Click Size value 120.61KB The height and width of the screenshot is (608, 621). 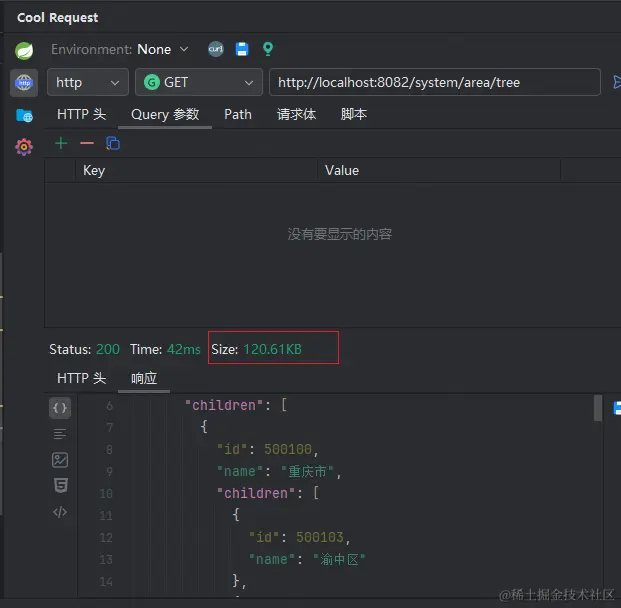[272, 349]
